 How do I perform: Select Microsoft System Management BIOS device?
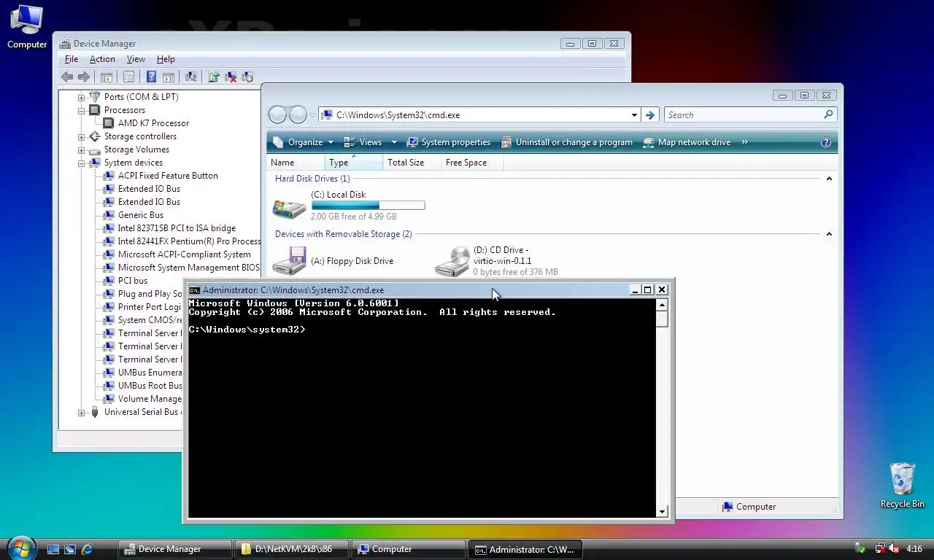(188, 268)
